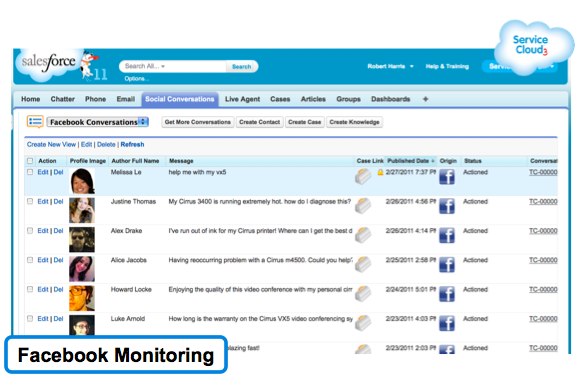This screenshot has height=392, width=578.
Task: Open the Phone tab
Action: coord(95,99)
